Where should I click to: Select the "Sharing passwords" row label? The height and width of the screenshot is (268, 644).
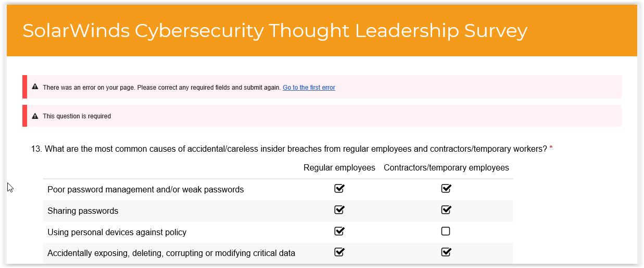tap(83, 211)
